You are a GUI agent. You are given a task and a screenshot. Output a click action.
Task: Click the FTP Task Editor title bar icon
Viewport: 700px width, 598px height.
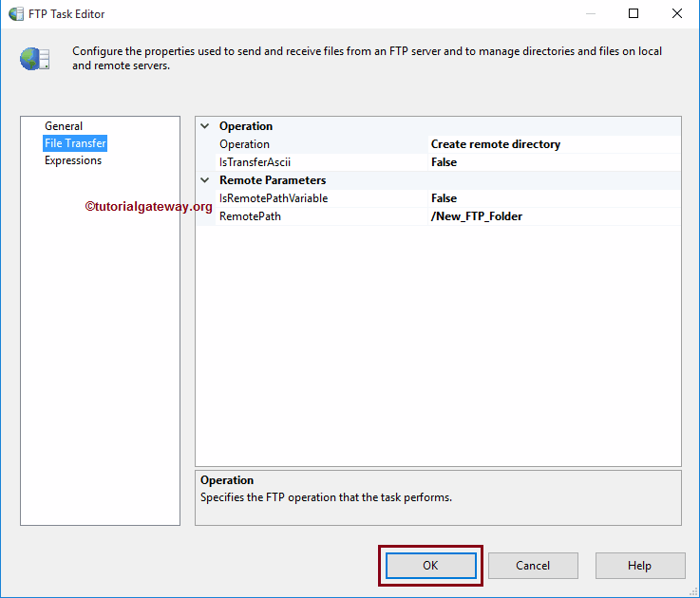pos(16,14)
